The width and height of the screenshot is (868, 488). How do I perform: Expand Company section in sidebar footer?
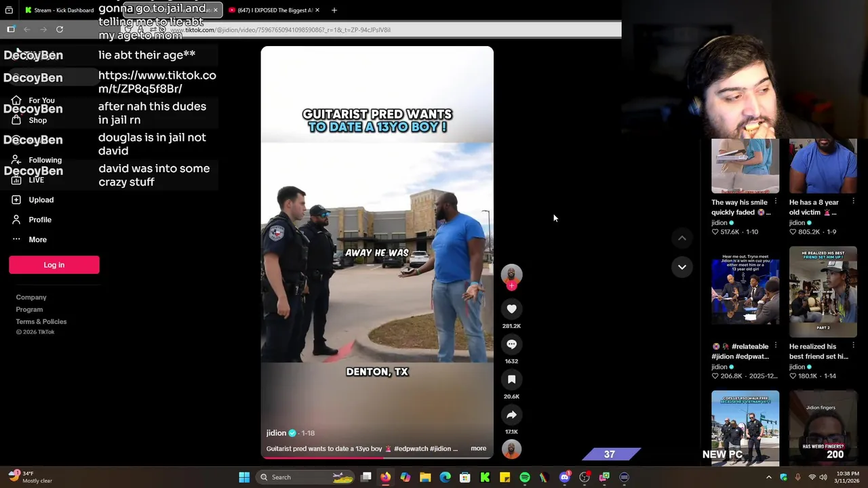[x=31, y=297]
